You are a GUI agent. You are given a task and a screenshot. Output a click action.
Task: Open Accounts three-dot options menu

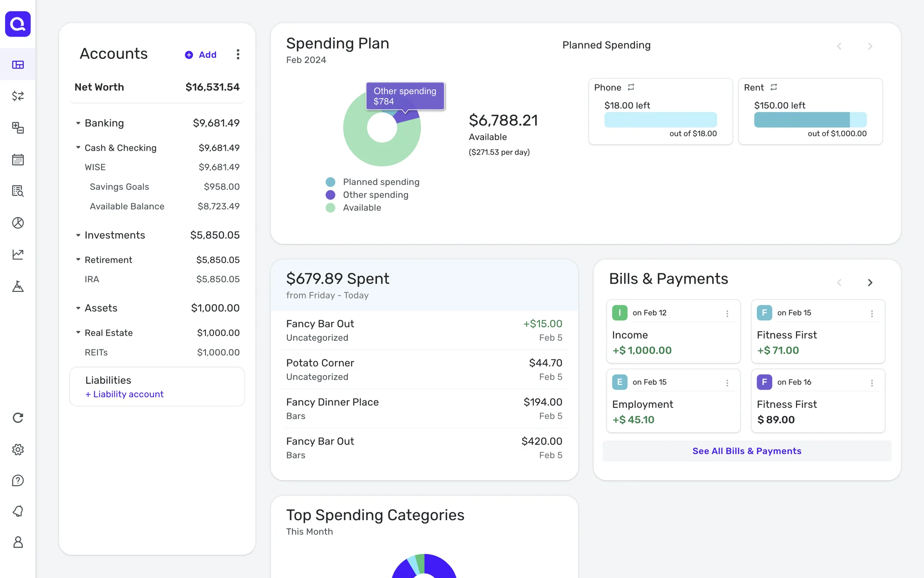coord(238,54)
